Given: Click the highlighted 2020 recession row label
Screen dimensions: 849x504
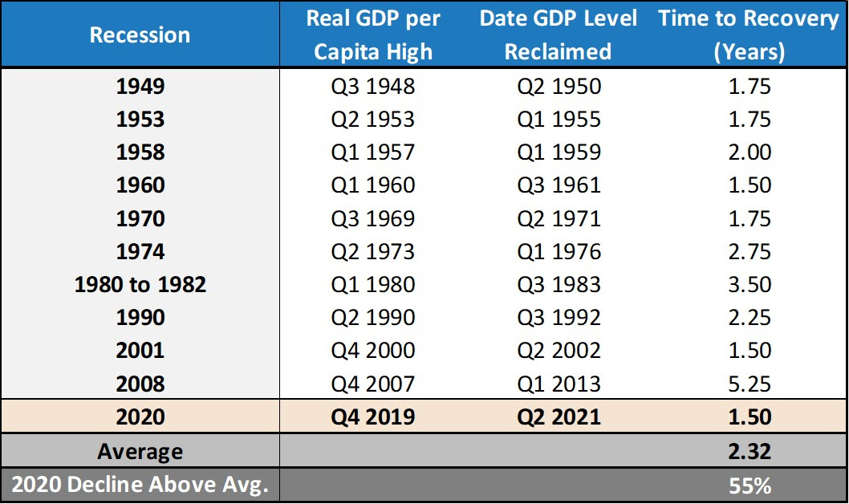Looking at the screenshot, I should 140,417.
